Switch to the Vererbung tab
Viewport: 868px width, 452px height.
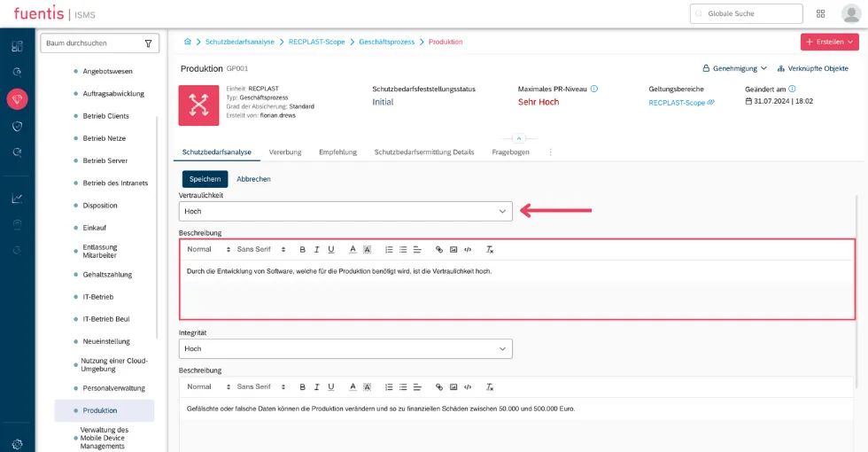[285, 152]
